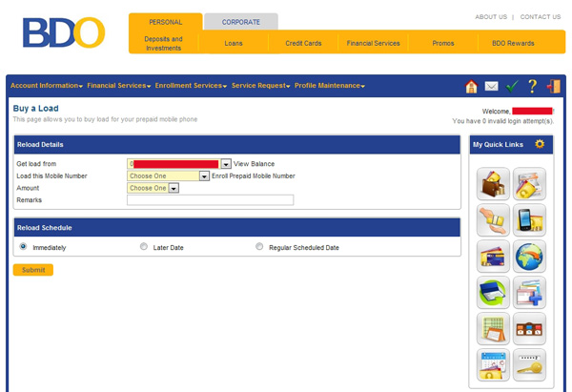572x392 pixels.
Task: Click the BDO logo
Action: point(64,32)
